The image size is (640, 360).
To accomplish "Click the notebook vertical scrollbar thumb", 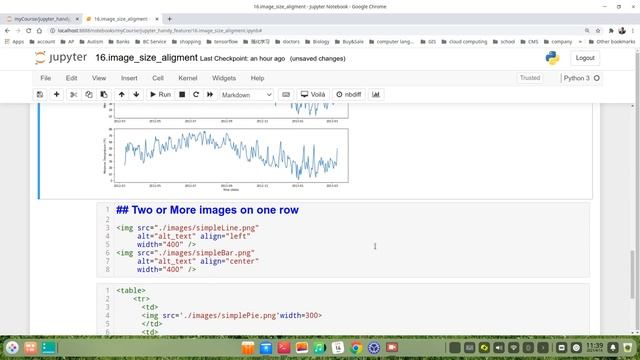I will (632, 273).
